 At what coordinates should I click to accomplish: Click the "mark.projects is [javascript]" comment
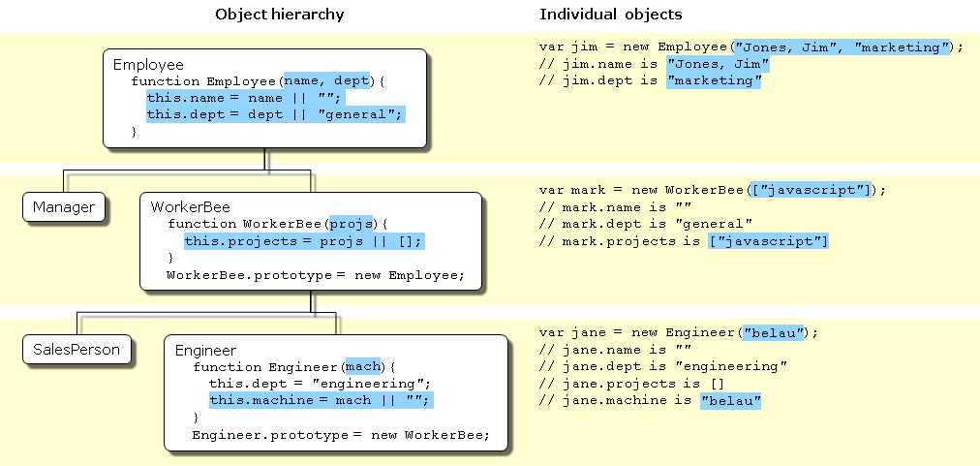pyautogui.click(x=684, y=241)
